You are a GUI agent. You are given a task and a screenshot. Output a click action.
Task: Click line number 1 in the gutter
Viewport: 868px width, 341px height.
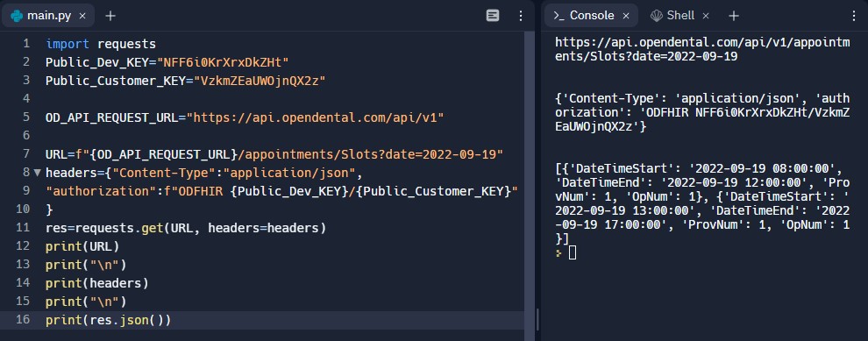pyautogui.click(x=26, y=43)
